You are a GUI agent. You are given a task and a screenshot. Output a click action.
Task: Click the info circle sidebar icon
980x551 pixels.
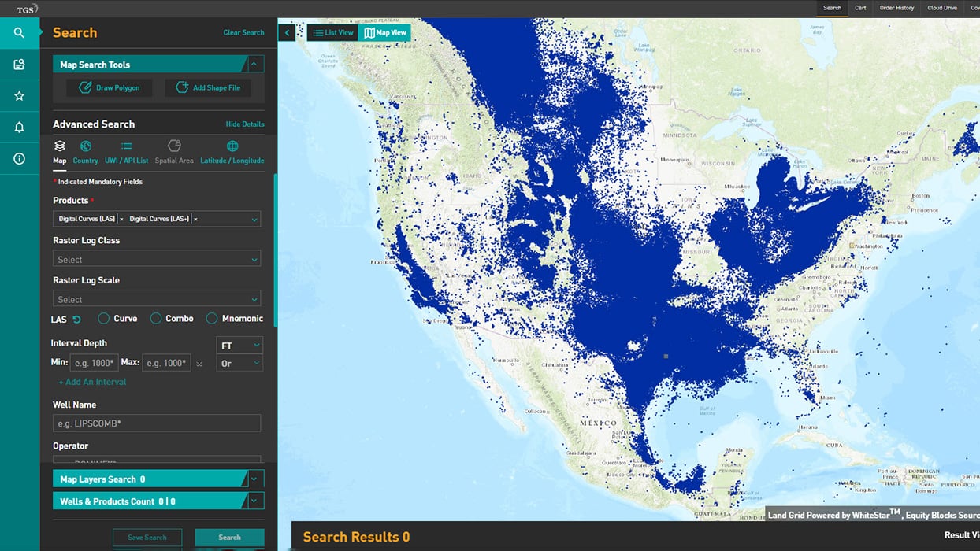(20, 158)
